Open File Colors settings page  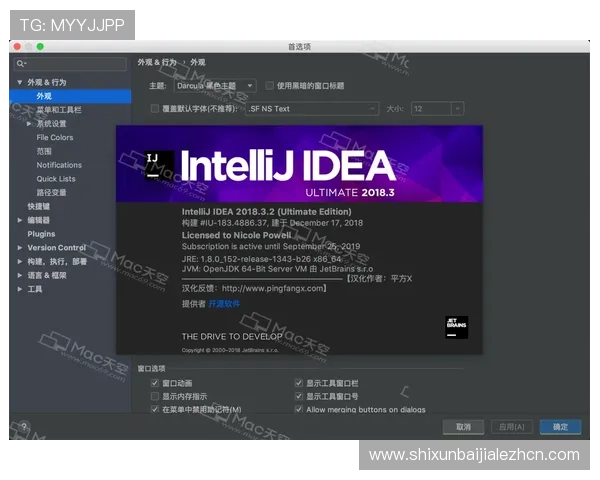tap(55, 137)
